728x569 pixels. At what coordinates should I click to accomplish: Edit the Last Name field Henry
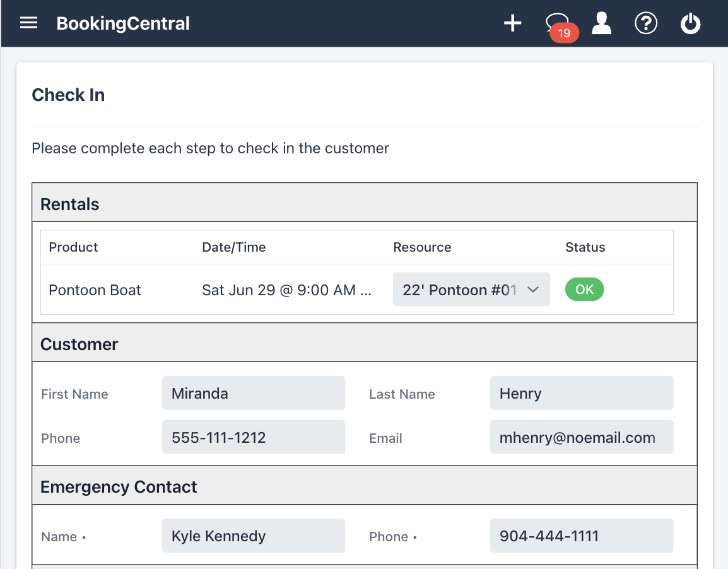[x=581, y=393]
